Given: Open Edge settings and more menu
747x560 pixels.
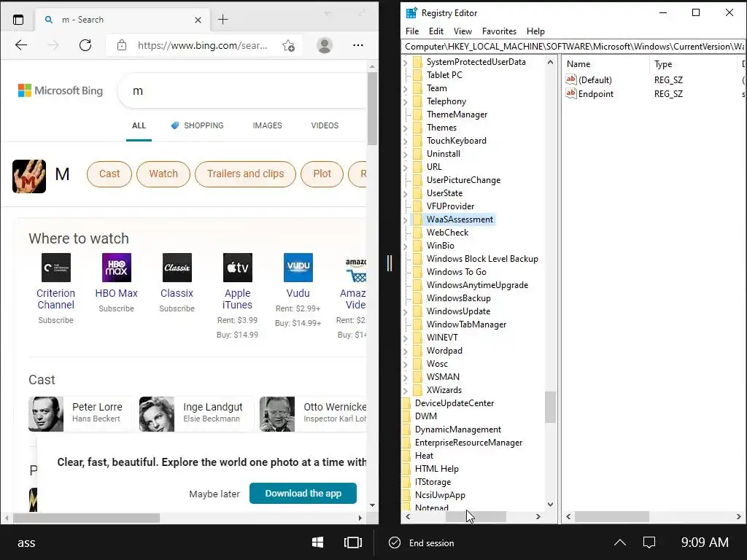Looking at the screenshot, I should click(x=357, y=45).
